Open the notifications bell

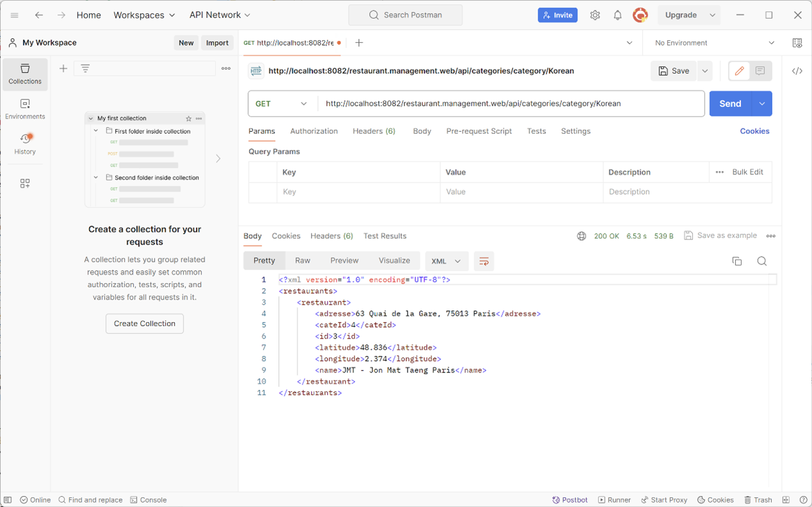617,15
